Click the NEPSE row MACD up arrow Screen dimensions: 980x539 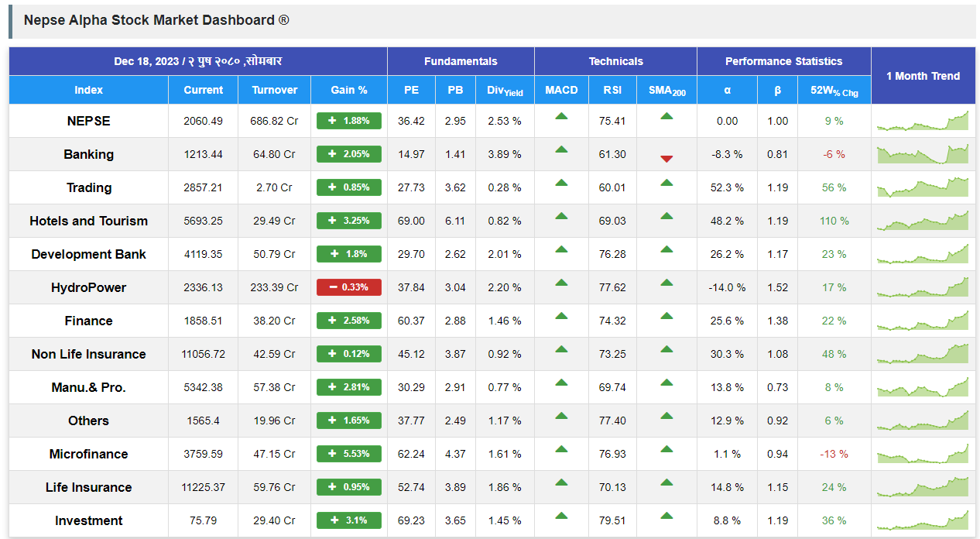[x=561, y=116]
